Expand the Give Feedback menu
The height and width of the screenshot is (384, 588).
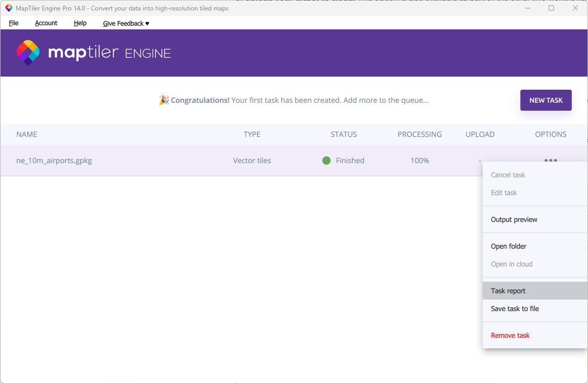coord(126,23)
